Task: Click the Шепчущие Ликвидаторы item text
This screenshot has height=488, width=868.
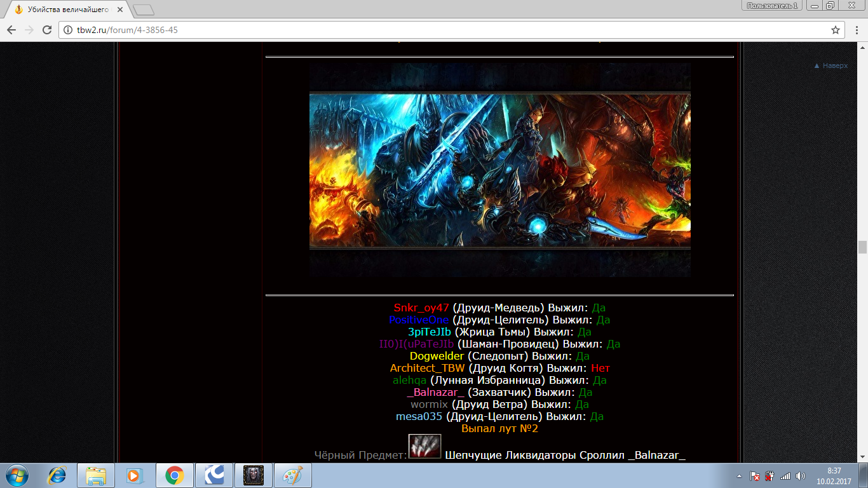Action: click(511, 455)
